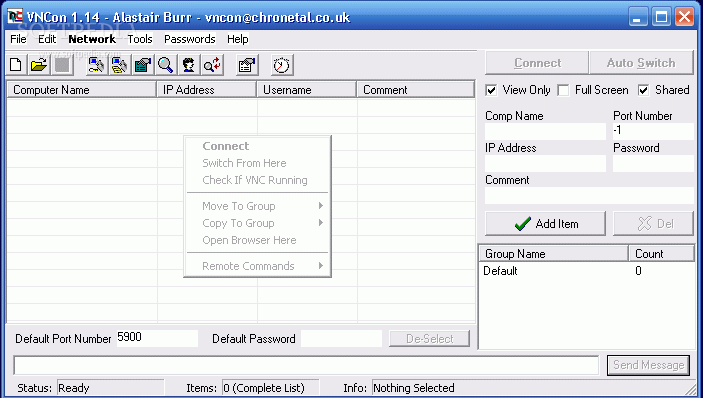Click the magnifier with red arrows icon
The height and width of the screenshot is (398, 703).
click(x=212, y=65)
